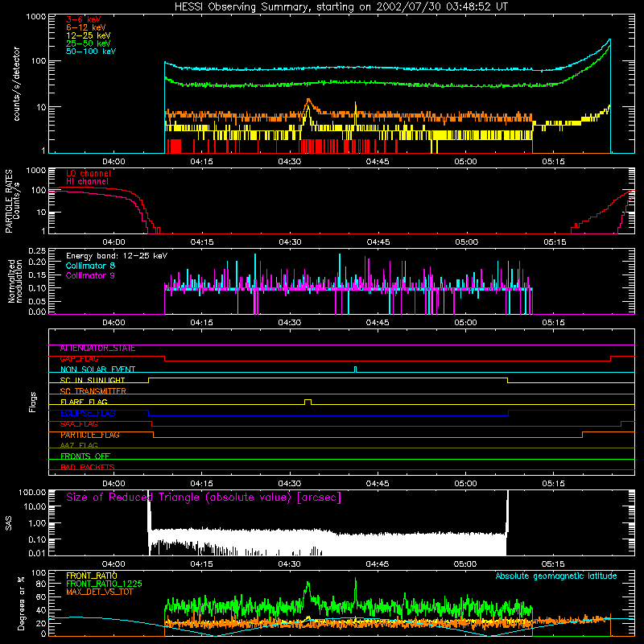This screenshot has width=644, height=644.
Task: Select the green 25-50 keV legend label
Action: coord(88,43)
